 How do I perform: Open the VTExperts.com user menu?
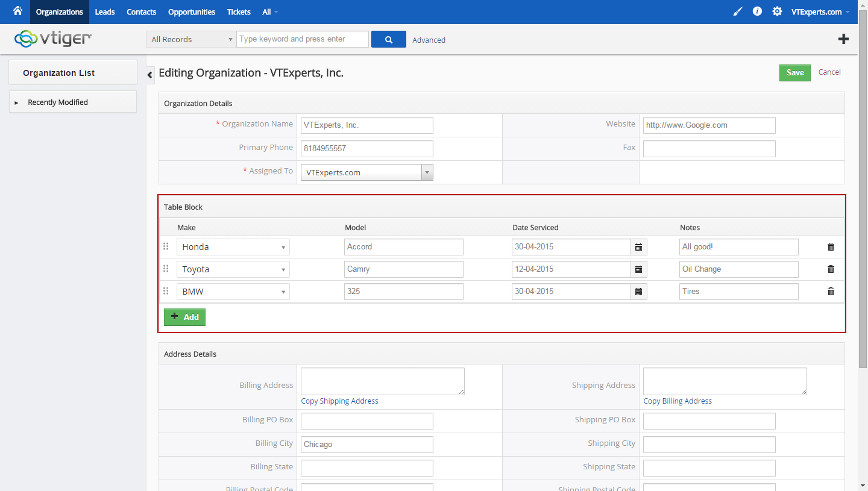pos(820,12)
